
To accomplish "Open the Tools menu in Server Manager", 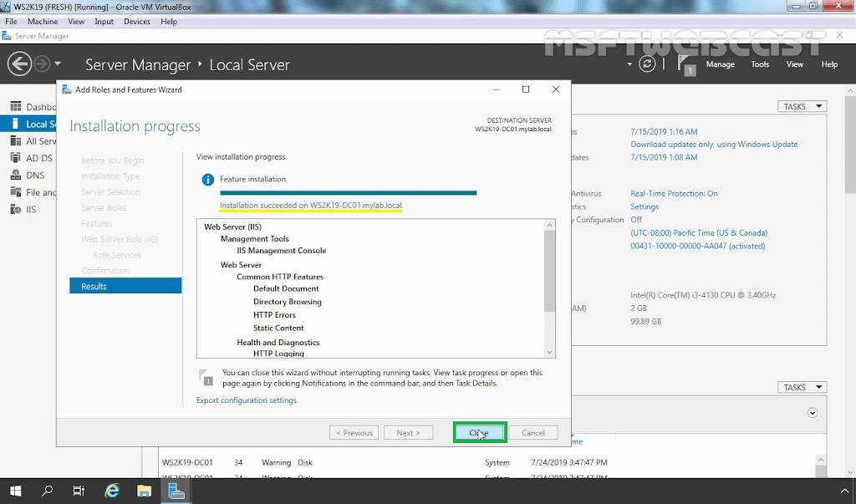I will click(x=759, y=64).
